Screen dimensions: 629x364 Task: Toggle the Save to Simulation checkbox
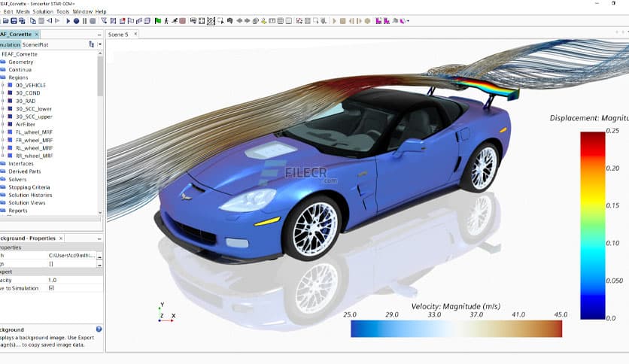coord(51,288)
